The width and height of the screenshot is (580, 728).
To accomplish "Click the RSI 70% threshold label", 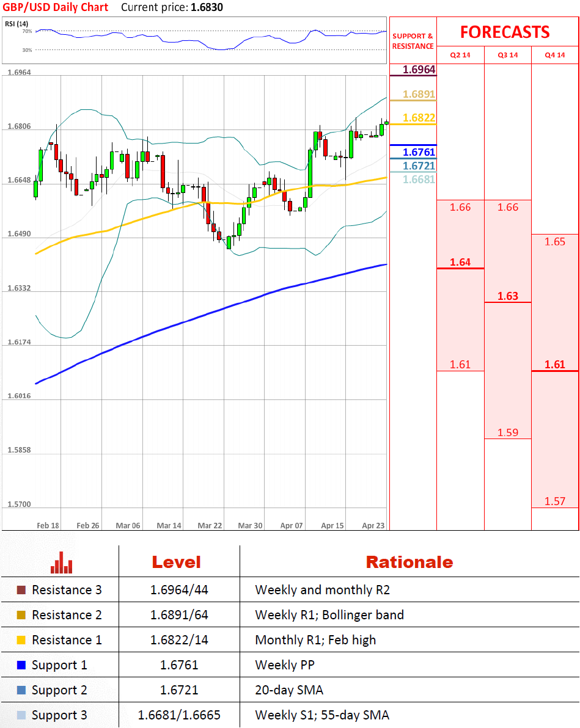I will [x=28, y=32].
